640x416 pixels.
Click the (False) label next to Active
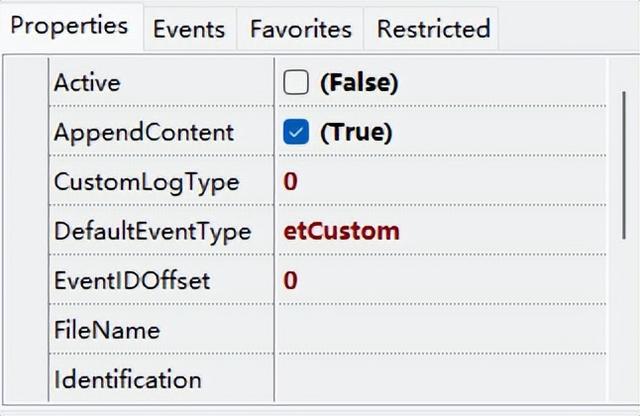click(359, 83)
